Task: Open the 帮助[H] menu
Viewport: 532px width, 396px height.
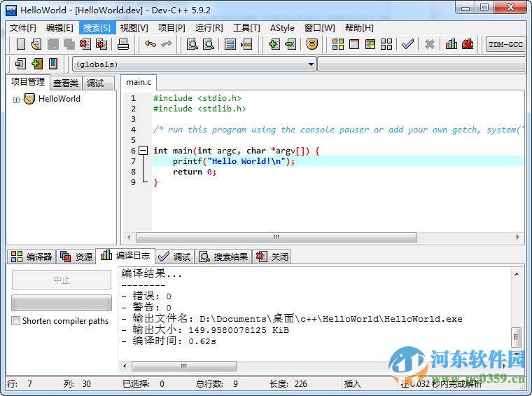Action: [359, 28]
